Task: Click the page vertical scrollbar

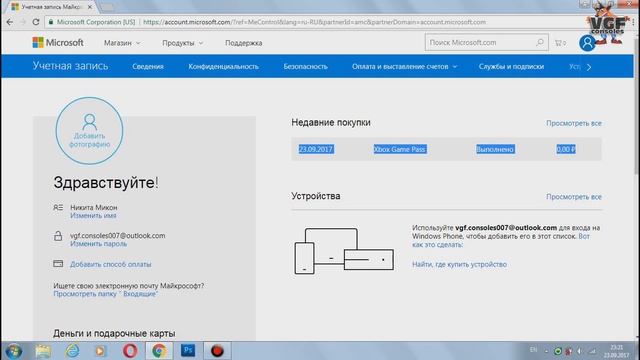Action: click(x=637, y=107)
